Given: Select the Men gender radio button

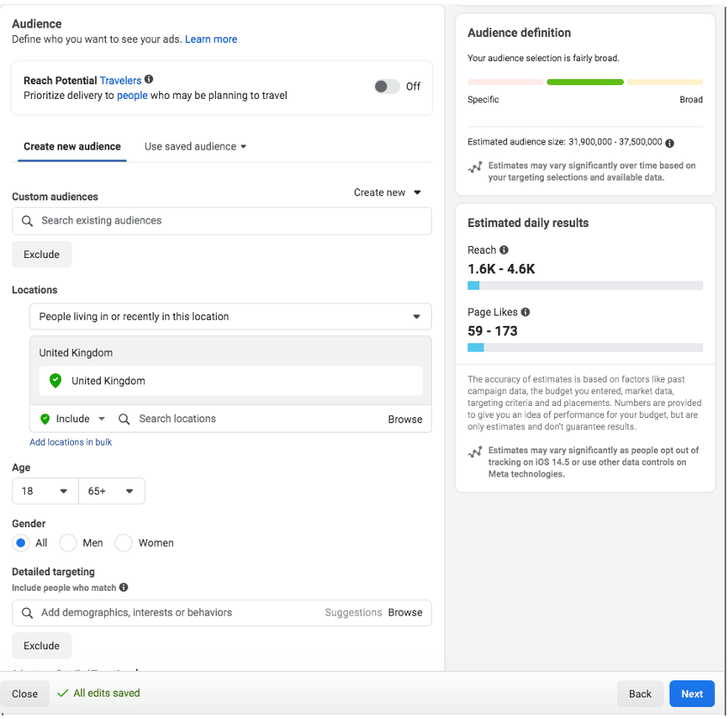Looking at the screenshot, I should click(69, 543).
